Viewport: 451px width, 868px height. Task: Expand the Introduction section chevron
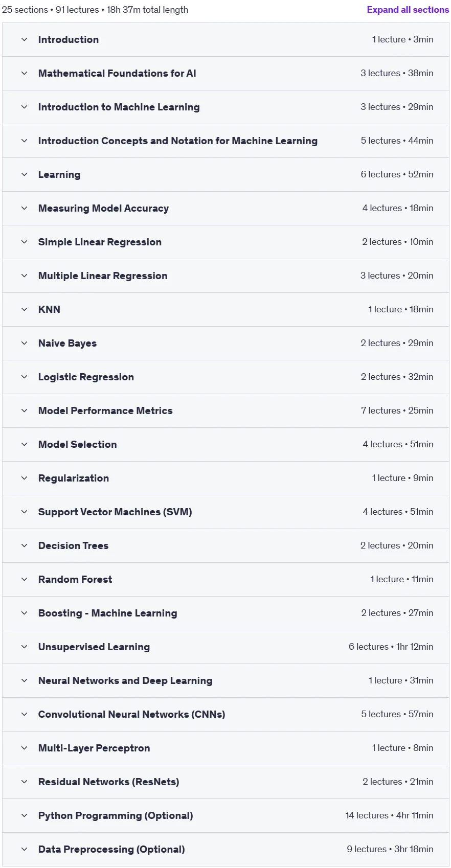(24, 39)
